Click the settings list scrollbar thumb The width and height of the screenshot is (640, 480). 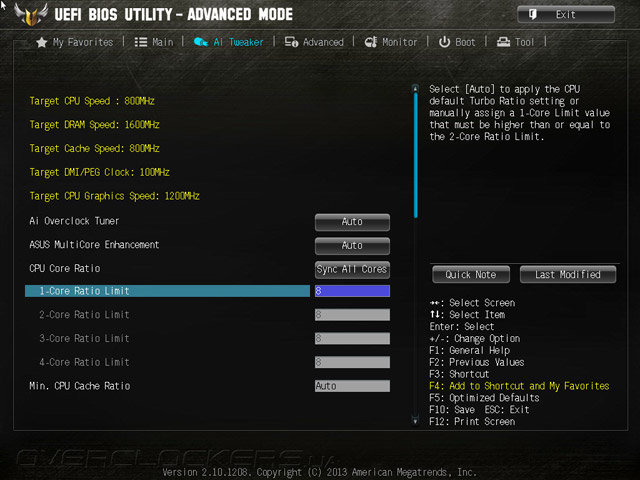tap(416, 155)
